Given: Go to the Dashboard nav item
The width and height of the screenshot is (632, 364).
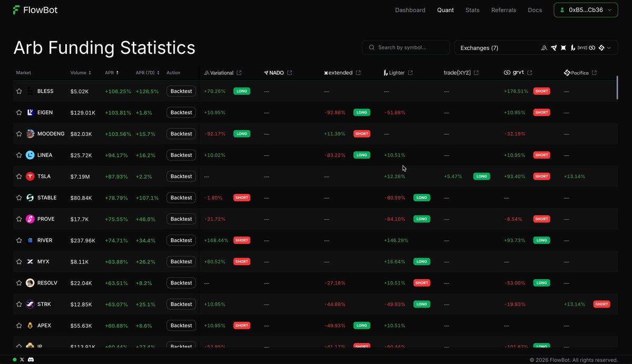Looking at the screenshot, I should tap(410, 10).
